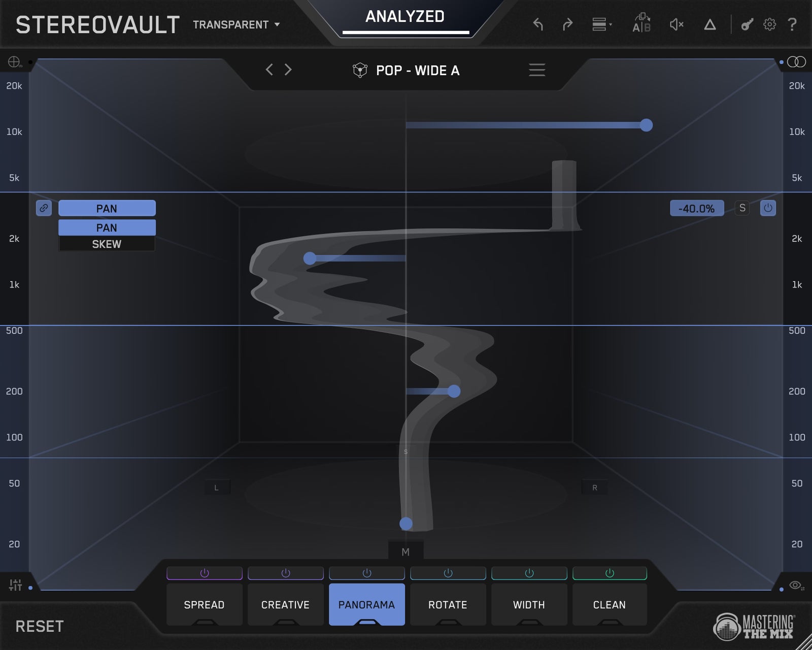Click the eye view icon bottom right
The height and width of the screenshot is (650, 812).
pos(796,586)
